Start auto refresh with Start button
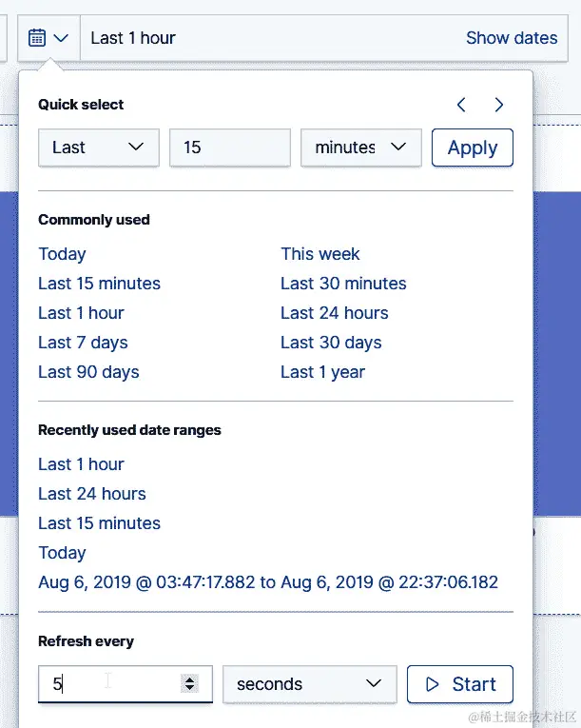The image size is (581, 728). click(460, 684)
